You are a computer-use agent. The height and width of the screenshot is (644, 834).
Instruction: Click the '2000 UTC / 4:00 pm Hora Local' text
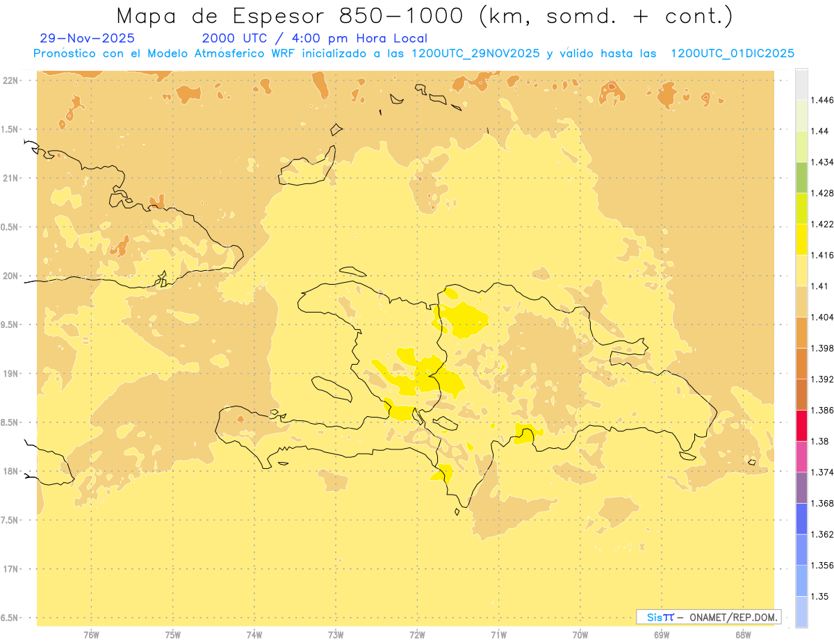(x=314, y=39)
